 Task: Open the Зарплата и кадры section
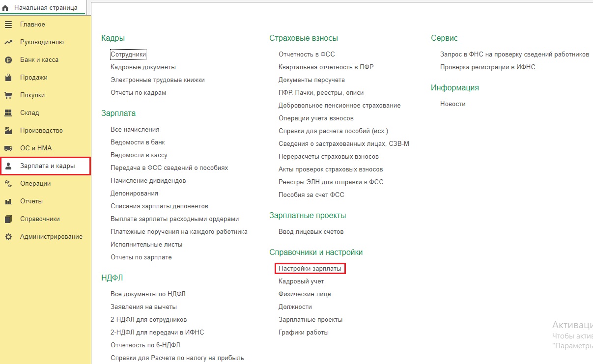click(47, 166)
